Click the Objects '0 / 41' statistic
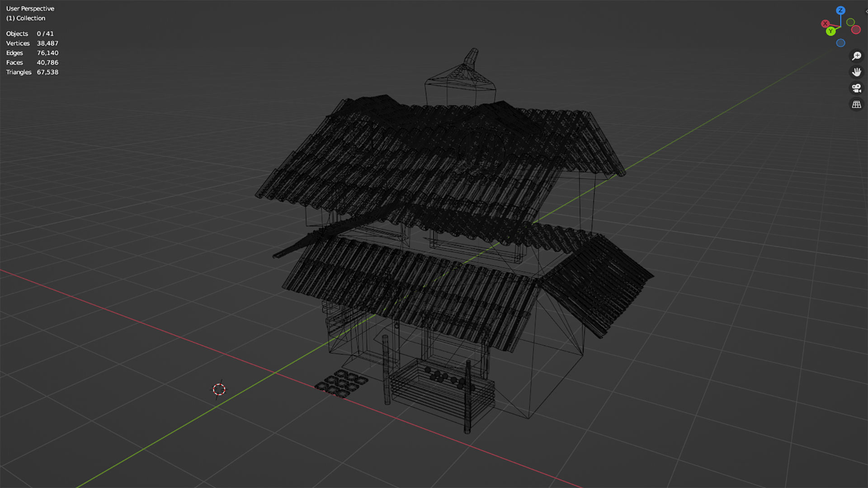Screen dimensions: 868x488 [x=45, y=34]
